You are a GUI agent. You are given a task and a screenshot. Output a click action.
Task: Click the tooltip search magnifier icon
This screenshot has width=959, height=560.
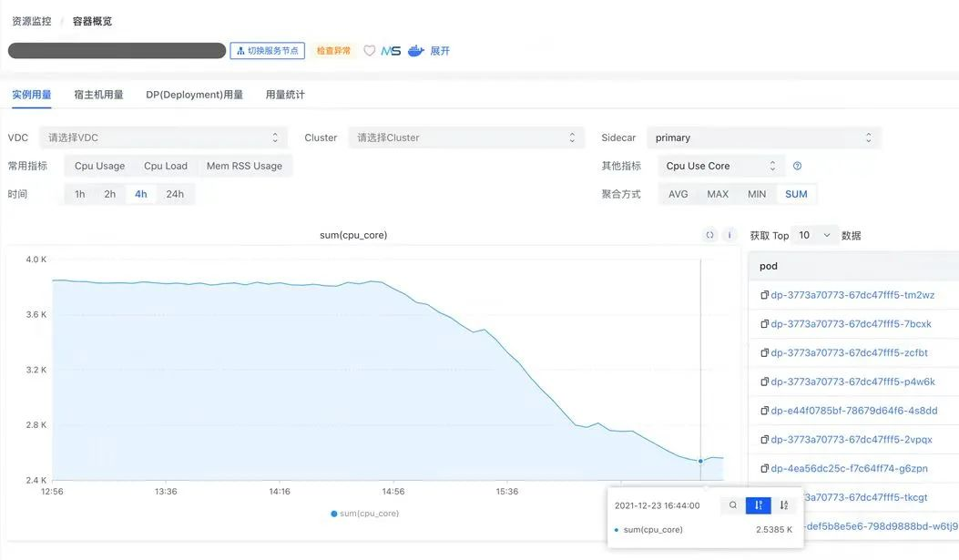732,505
